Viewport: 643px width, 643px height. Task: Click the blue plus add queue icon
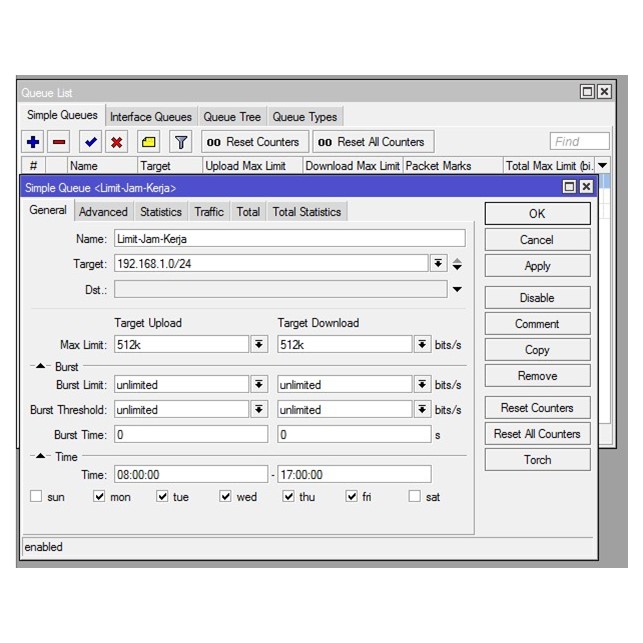point(33,142)
